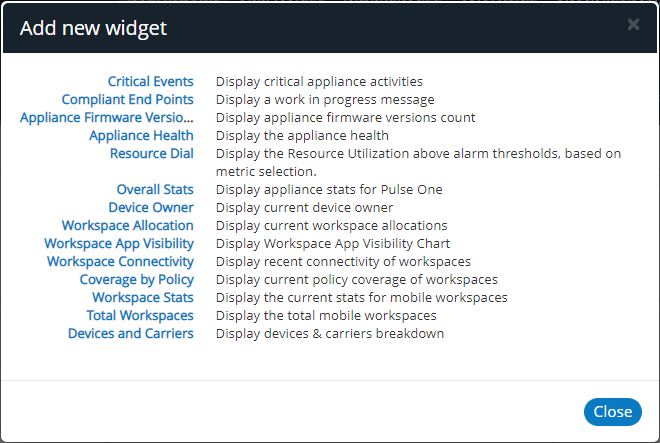Dismiss dialog with the X icon
This screenshot has height=443, width=660.
(x=633, y=25)
